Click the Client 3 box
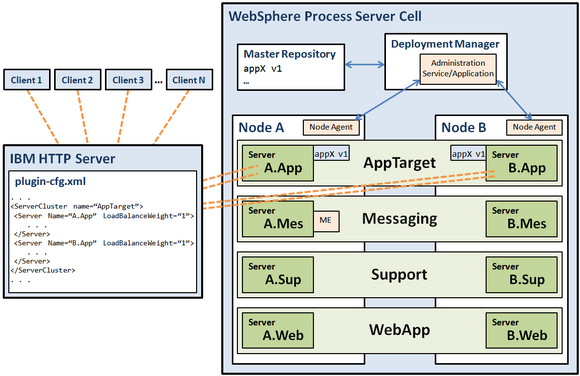This screenshot has width=580, height=376. point(128,80)
